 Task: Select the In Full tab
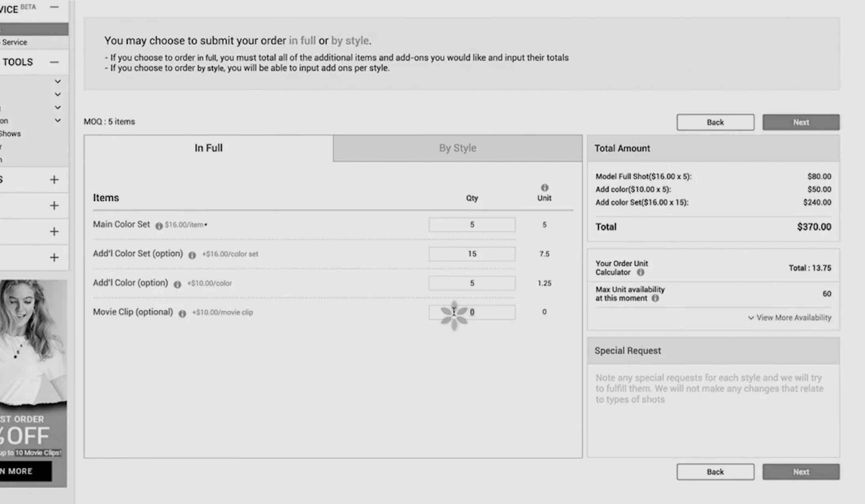click(208, 148)
